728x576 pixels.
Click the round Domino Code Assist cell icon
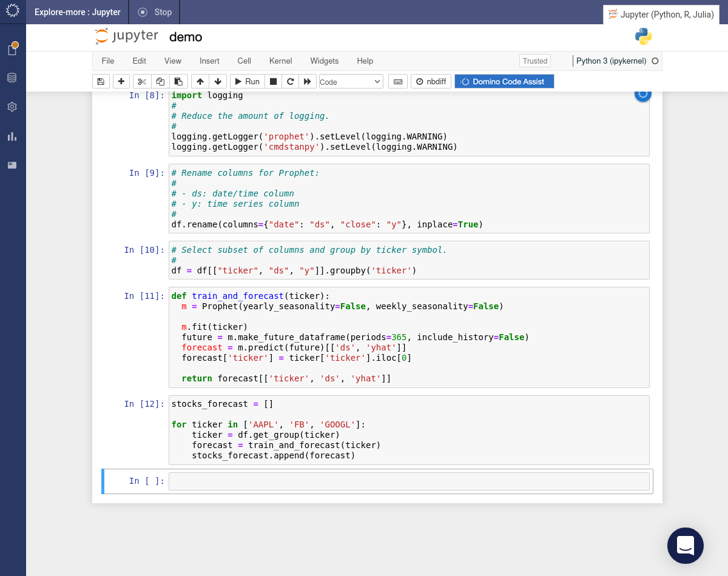click(642, 95)
